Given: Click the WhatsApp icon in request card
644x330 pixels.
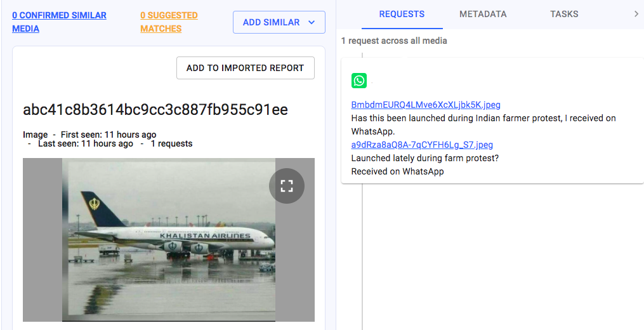Looking at the screenshot, I should tap(359, 81).
